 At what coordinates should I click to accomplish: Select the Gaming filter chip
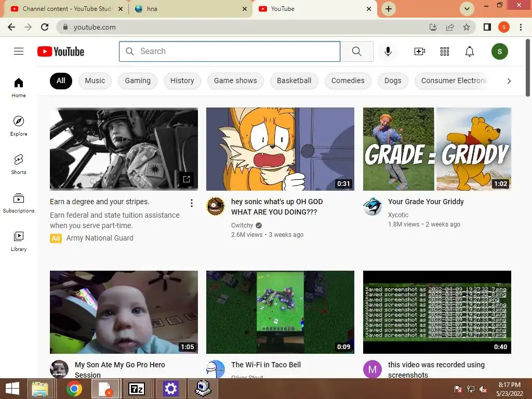tap(137, 81)
